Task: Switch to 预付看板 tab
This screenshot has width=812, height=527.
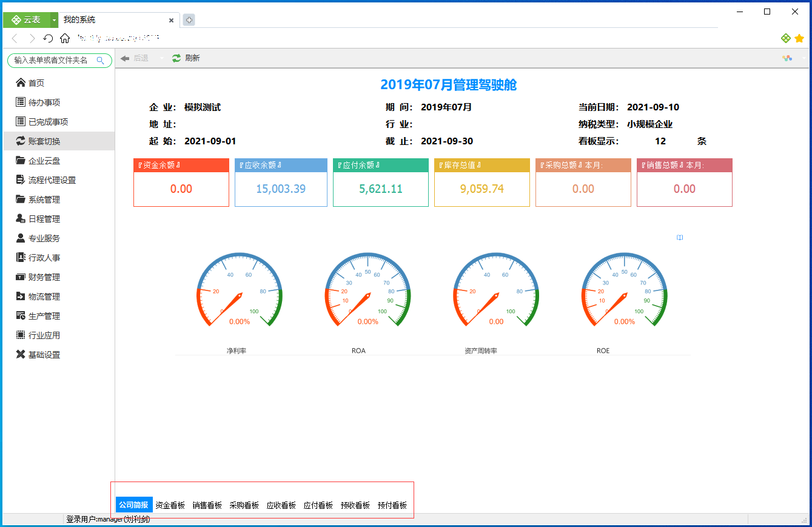Action: [x=392, y=505]
